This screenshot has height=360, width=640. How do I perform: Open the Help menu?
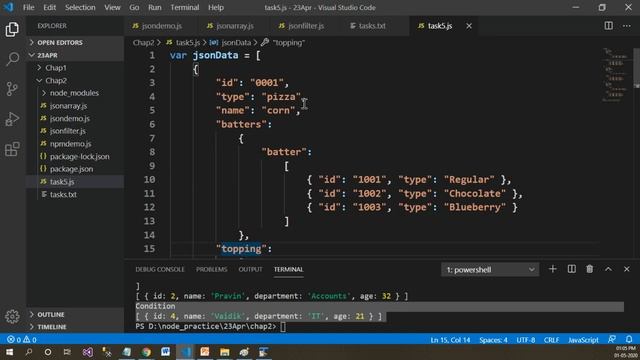(216, 7)
